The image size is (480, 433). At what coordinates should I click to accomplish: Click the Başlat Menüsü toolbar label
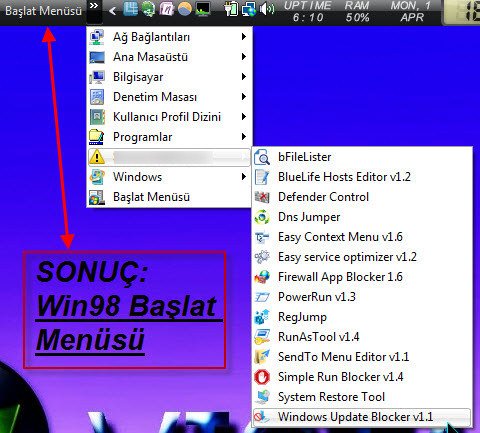[43, 11]
